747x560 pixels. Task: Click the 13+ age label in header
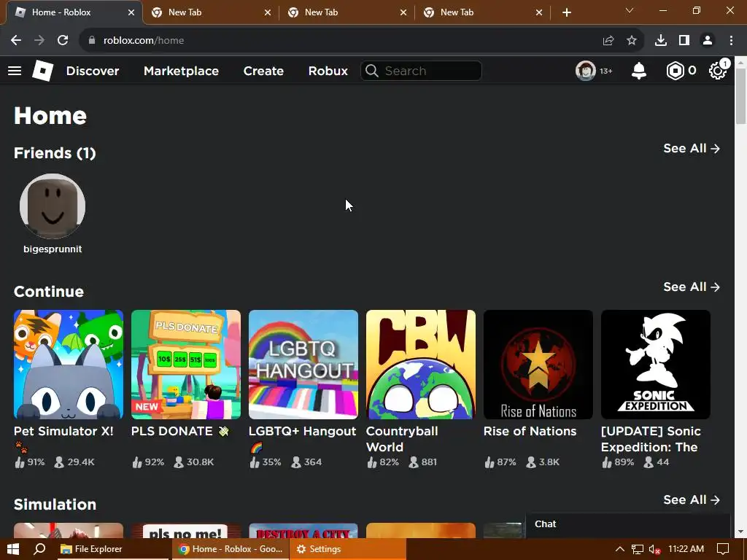[x=606, y=71]
